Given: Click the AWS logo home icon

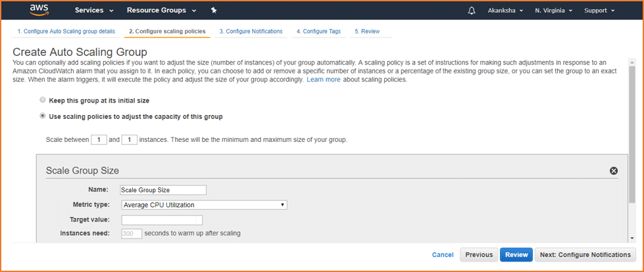Looking at the screenshot, I should pyautogui.click(x=39, y=10).
